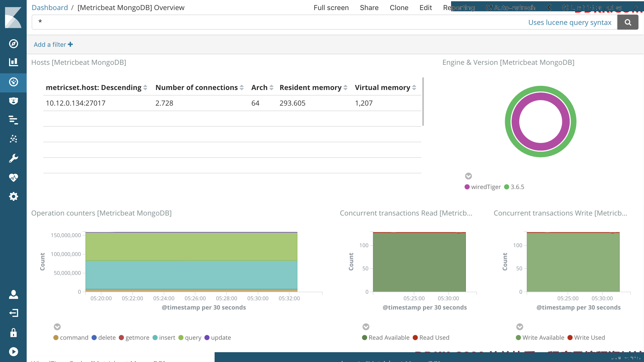This screenshot has height=362, width=644.
Task: Open the Reporting menu
Action: [459, 8]
